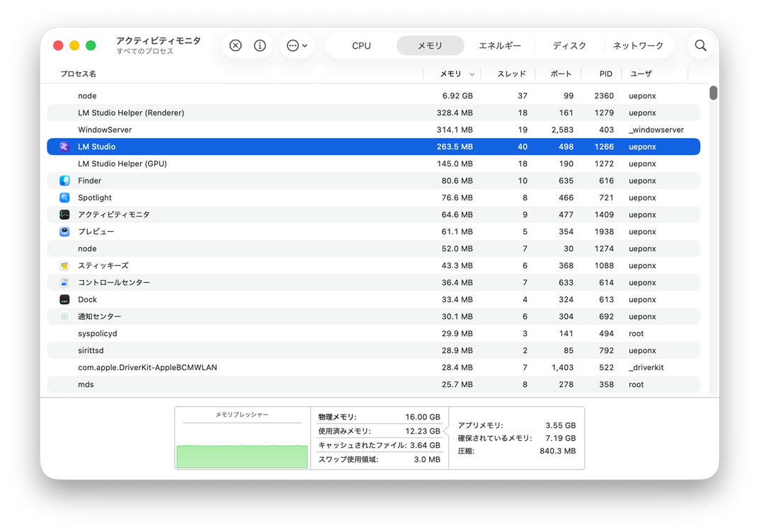Open the ディスク tab
This screenshot has width=759, height=532.
(569, 45)
